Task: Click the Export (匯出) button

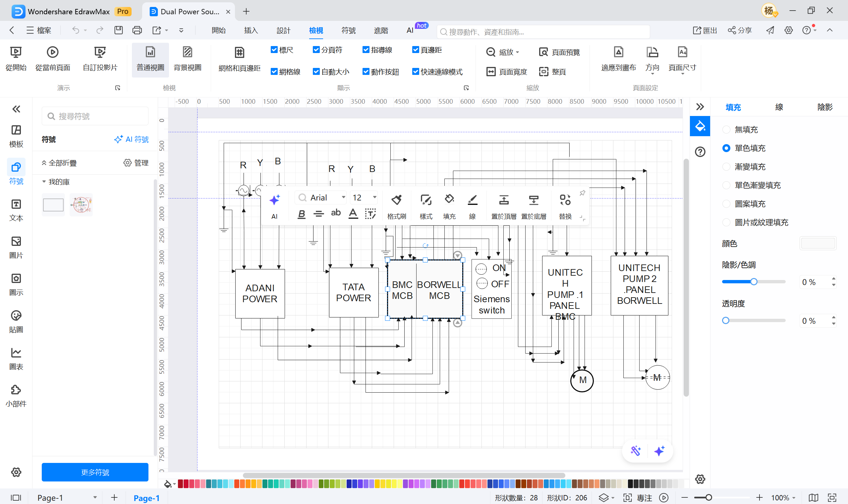Action: [x=705, y=30]
